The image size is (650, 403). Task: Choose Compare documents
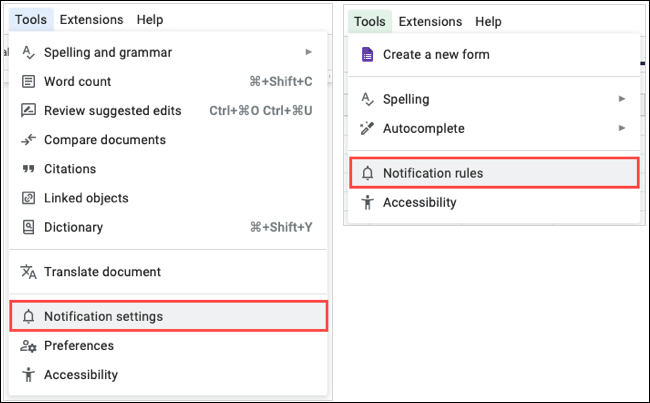pos(168,140)
